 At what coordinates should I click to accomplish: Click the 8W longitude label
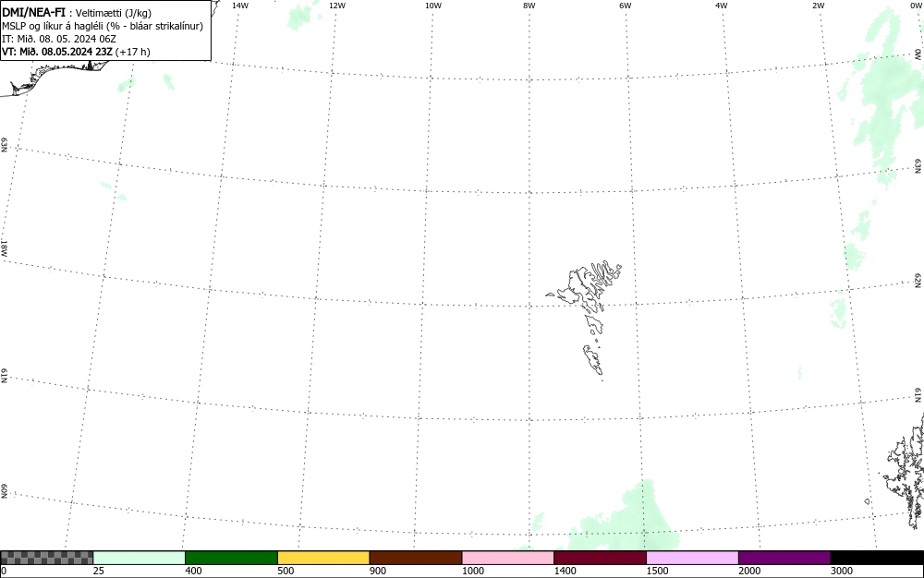pyautogui.click(x=529, y=6)
